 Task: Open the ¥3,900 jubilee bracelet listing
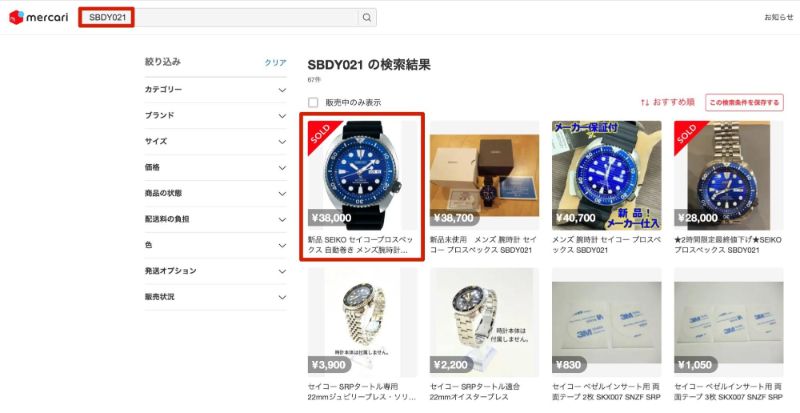coord(362,335)
